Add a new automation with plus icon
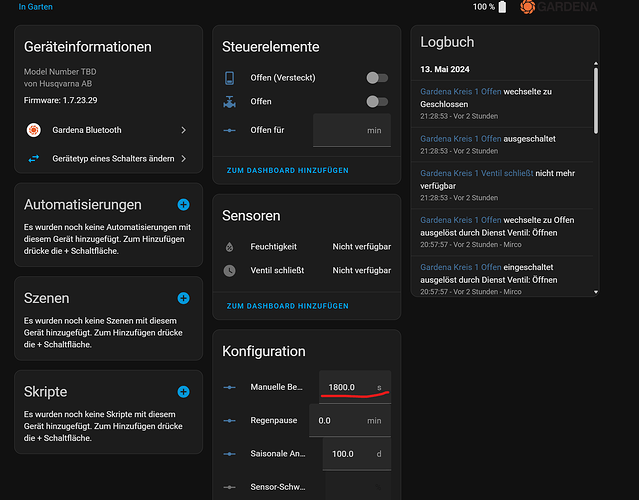This screenshot has width=639, height=500. [183, 204]
